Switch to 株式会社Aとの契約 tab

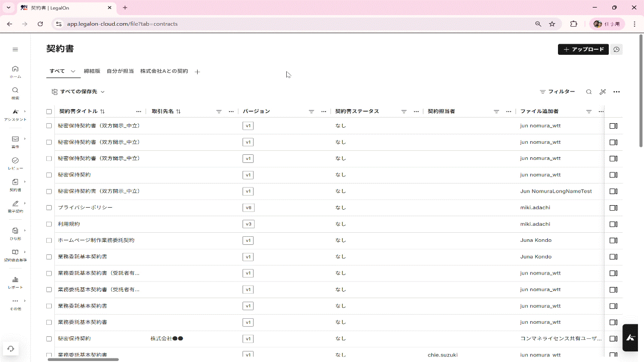click(164, 71)
